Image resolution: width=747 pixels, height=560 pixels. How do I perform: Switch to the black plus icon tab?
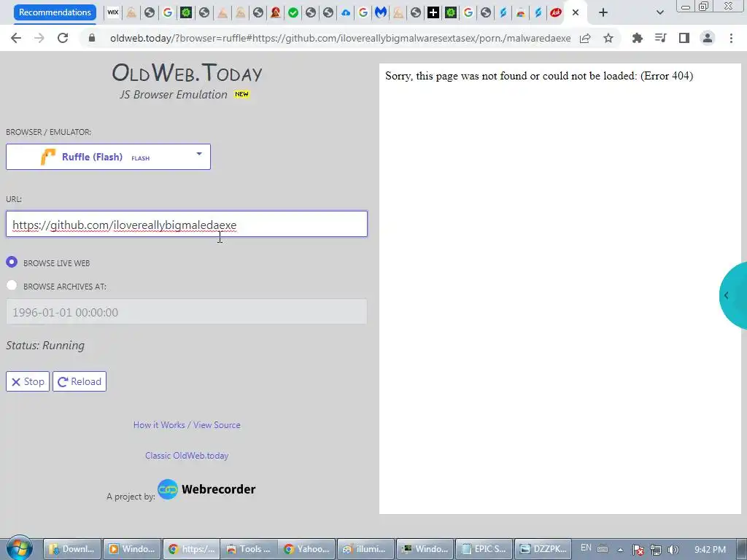(433, 12)
